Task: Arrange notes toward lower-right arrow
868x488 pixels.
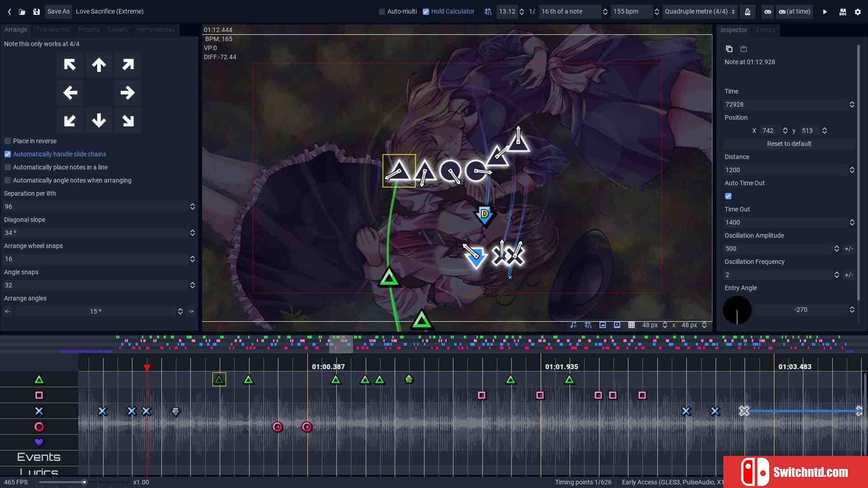Action: 128,121
